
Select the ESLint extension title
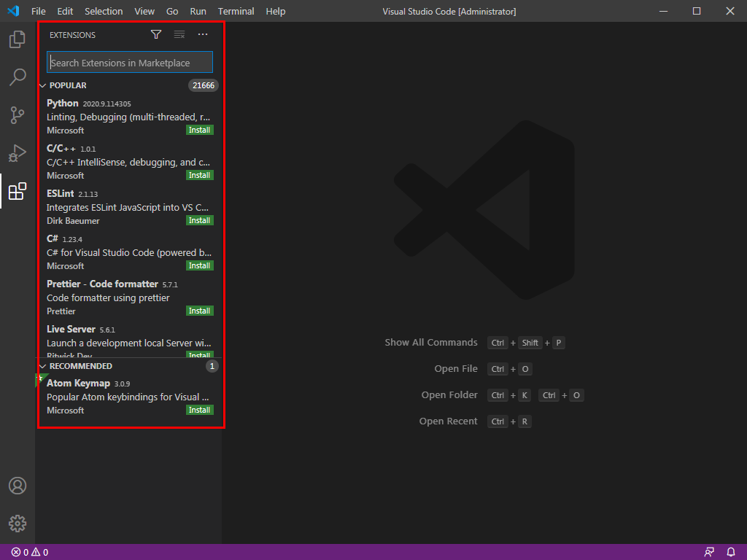[x=60, y=193]
